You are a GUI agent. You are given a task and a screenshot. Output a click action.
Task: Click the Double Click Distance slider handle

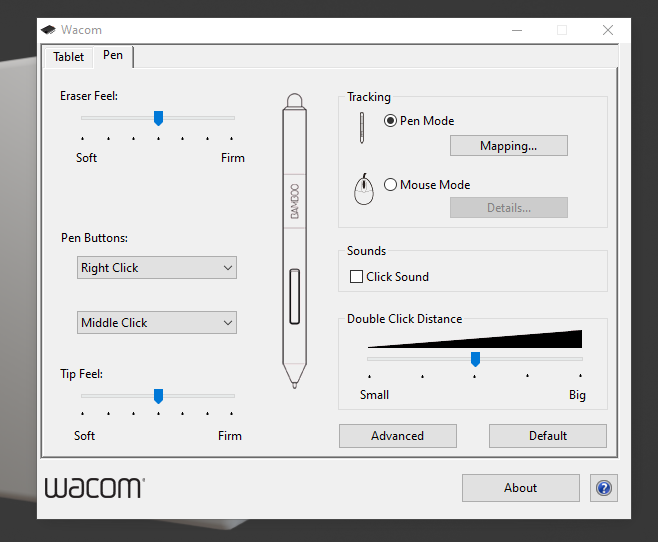(x=475, y=359)
